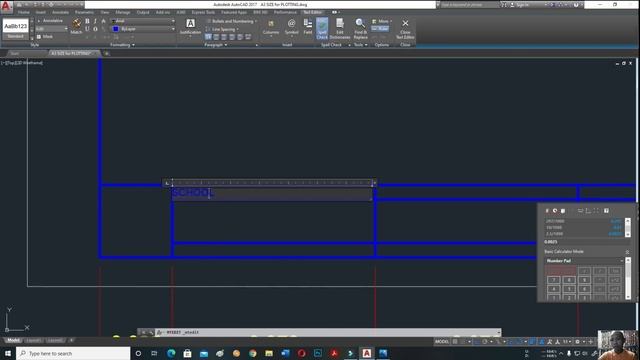Apply Italic formatting in Text Editor
Image resolution: width=640 pixels, height=360 pixels.
pos(95,21)
